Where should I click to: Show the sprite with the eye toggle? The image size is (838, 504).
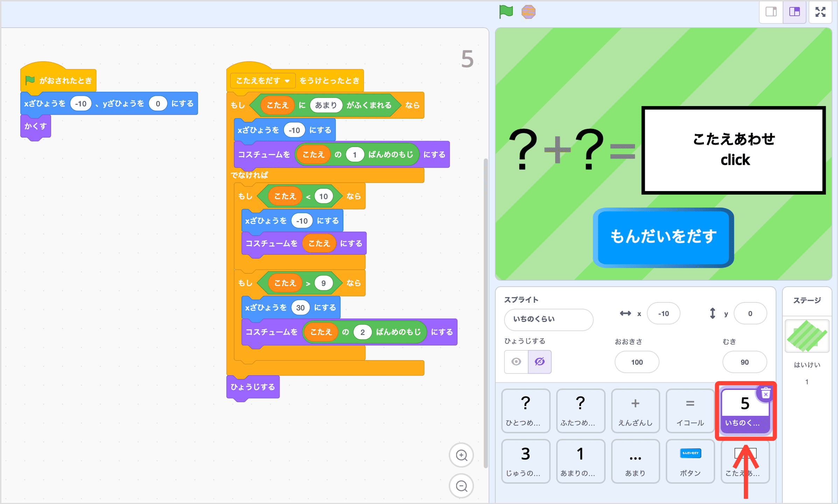(x=516, y=362)
